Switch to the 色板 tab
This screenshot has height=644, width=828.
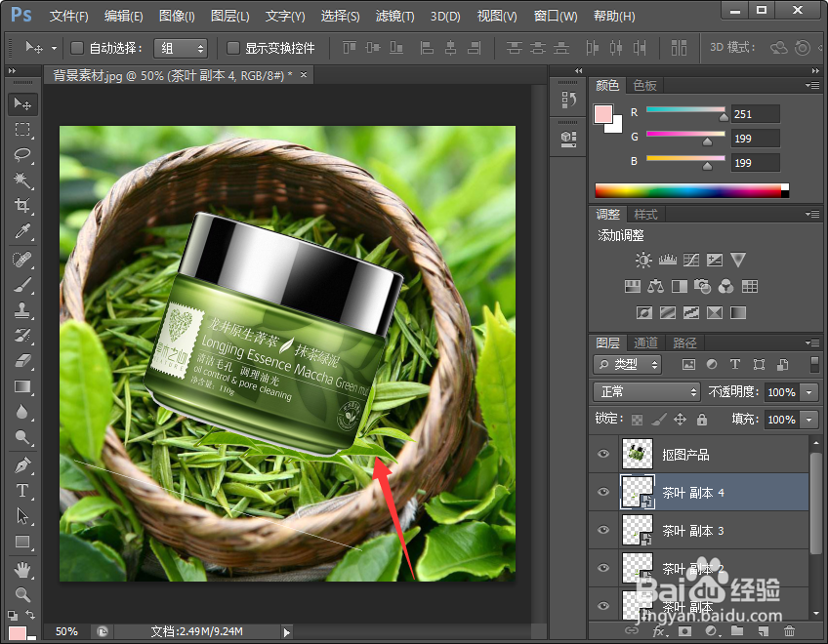coord(644,86)
